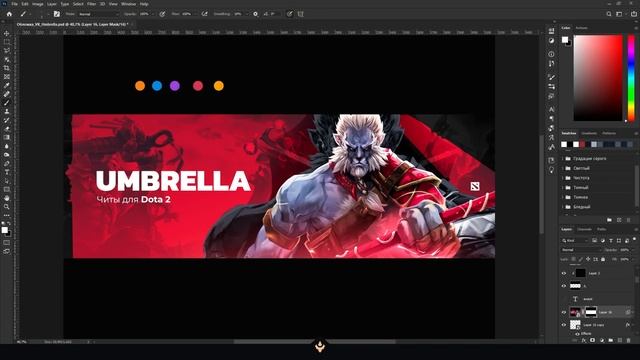The image size is (640, 360).
Task: Open the search icon at top right
Action: [609, 14]
